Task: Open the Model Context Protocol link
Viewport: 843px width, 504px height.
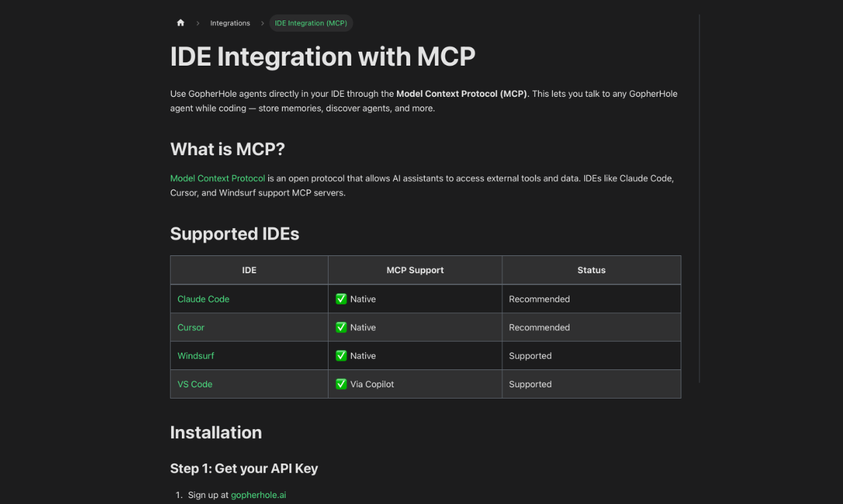Action: (218, 178)
